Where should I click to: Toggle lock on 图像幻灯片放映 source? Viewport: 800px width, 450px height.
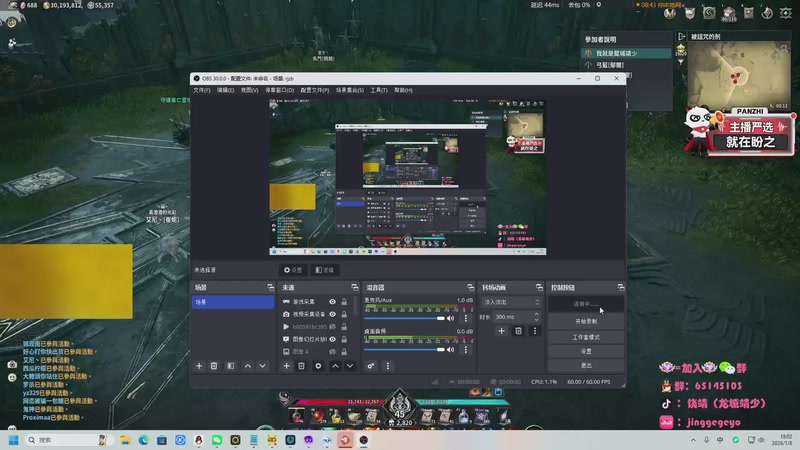click(344, 339)
